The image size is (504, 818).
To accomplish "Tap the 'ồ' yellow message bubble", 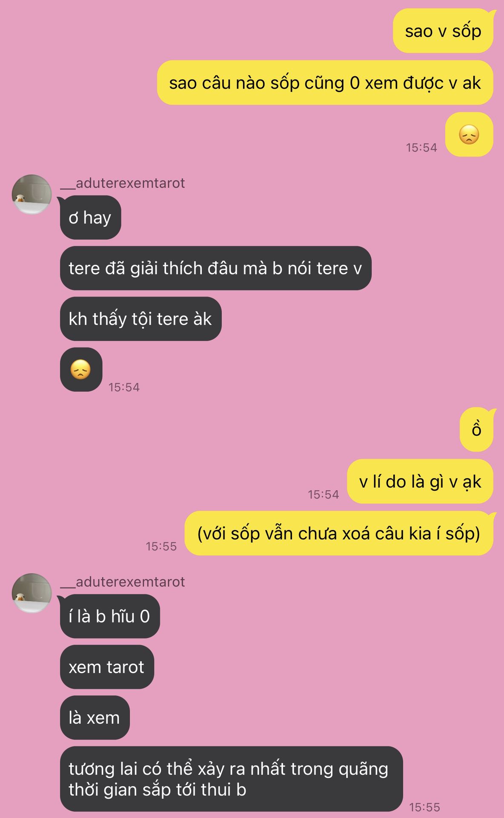I will [476, 429].
